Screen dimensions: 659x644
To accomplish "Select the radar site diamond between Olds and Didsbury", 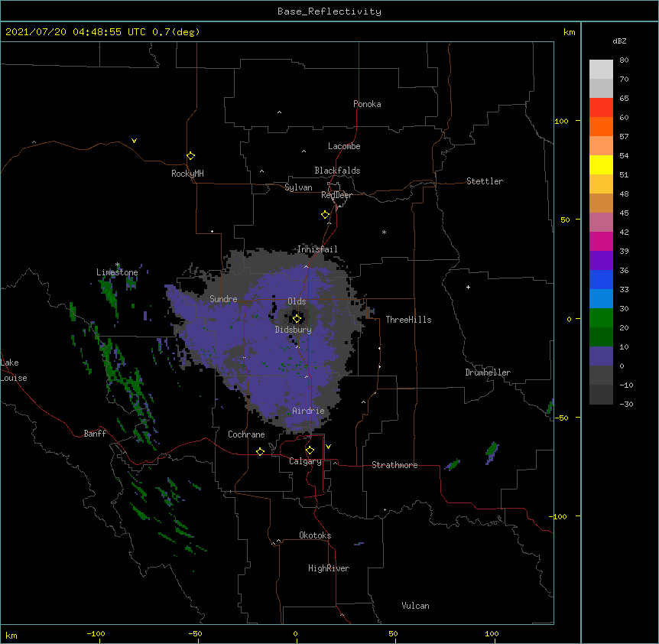I will 297,318.
